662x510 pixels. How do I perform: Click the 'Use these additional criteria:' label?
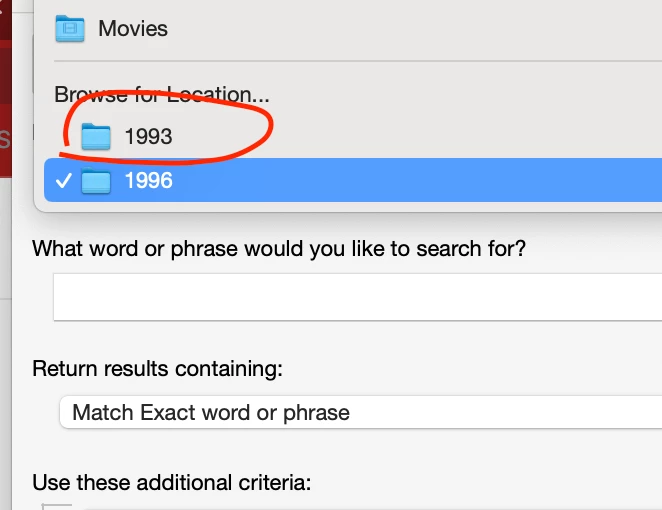tap(172, 483)
